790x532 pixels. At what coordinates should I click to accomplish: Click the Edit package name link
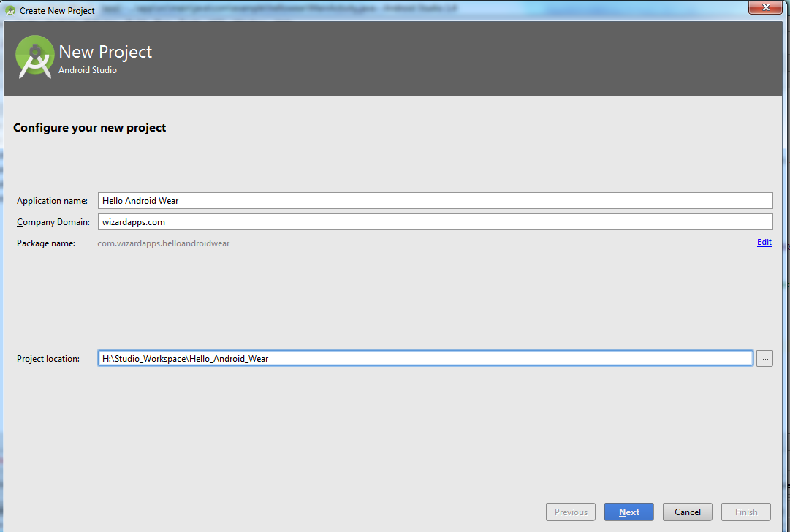(764, 243)
